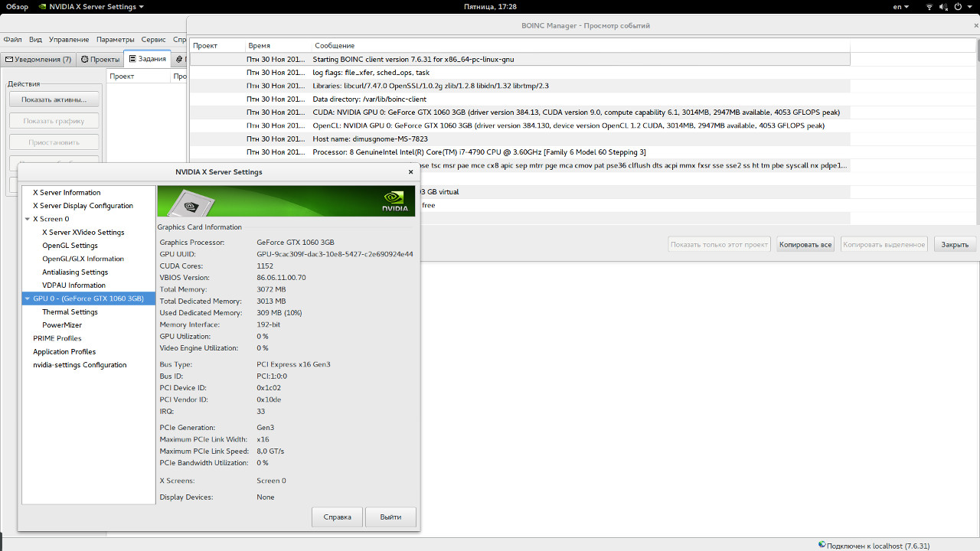980x551 pixels.
Task: Click 'Подключен к localhost (7.6.31)' status text
Action: pos(878,546)
